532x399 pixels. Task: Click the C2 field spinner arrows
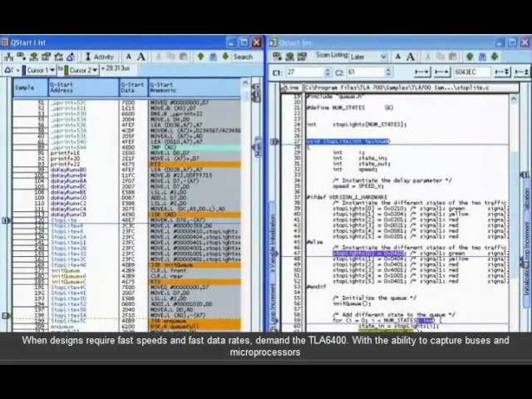[x=388, y=72]
